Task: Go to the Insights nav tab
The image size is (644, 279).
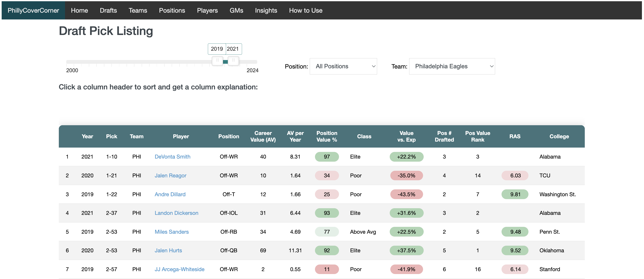Action: pyautogui.click(x=266, y=10)
